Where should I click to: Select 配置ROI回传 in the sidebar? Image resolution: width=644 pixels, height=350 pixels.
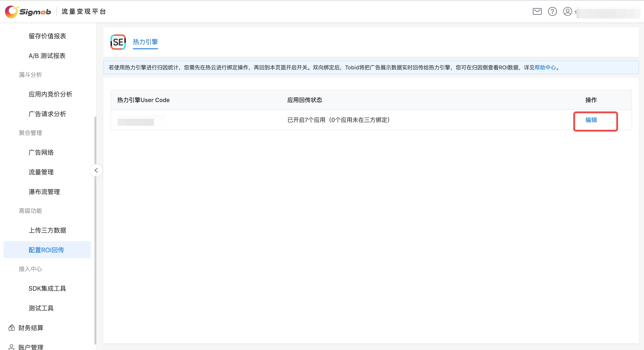tap(46, 250)
